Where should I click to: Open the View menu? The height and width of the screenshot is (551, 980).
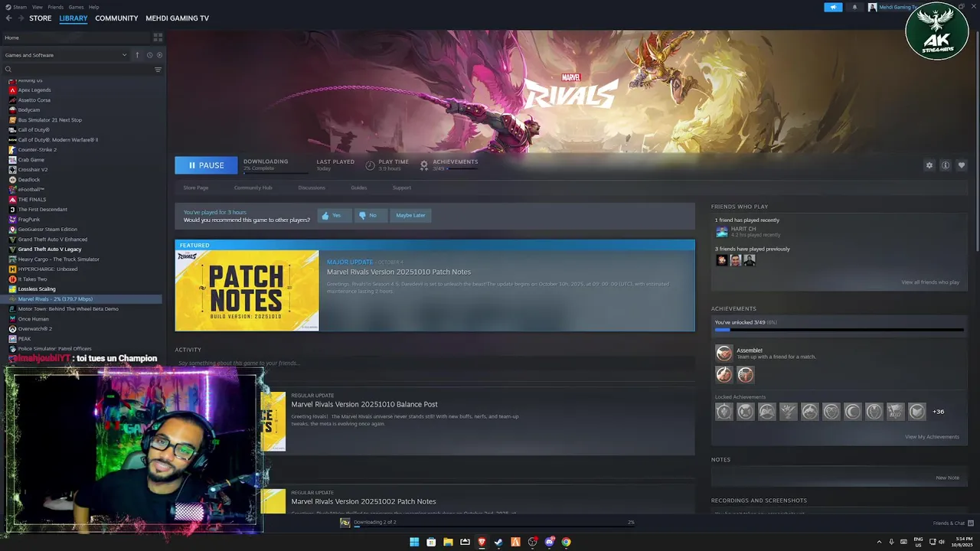tap(38, 7)
